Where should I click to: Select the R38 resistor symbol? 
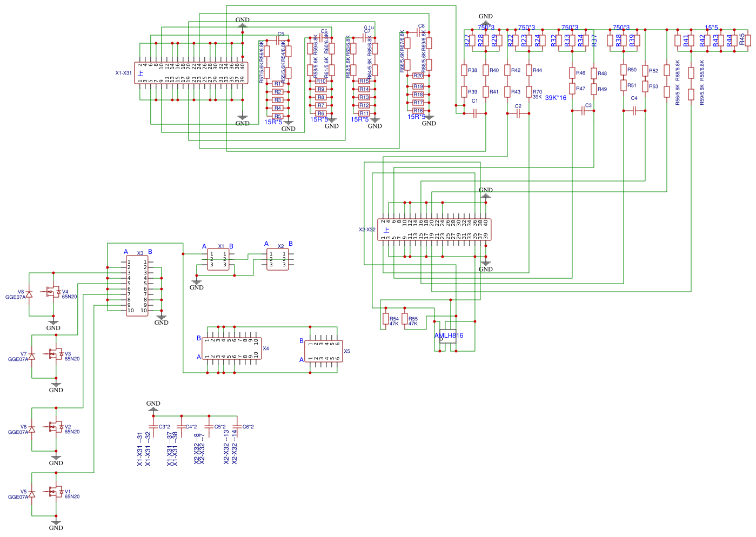[x=464, y=70]
